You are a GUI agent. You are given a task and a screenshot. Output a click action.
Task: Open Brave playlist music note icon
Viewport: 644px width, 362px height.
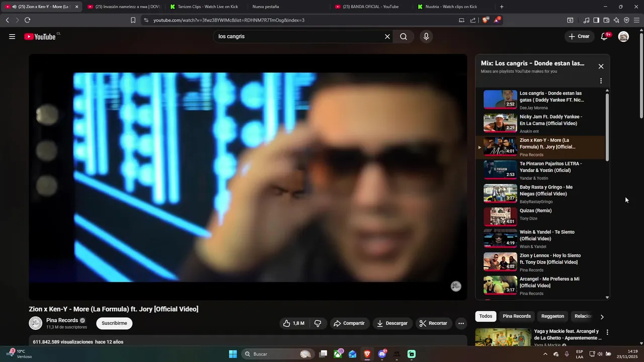point(586,20)
